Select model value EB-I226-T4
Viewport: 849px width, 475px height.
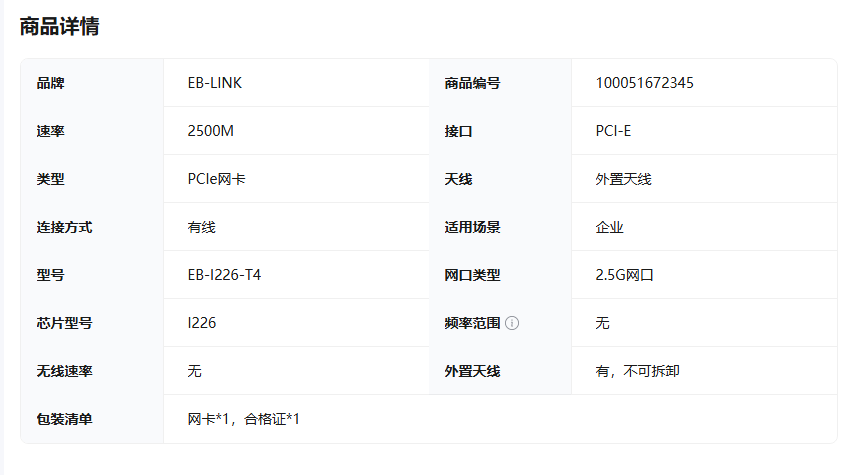point(224,275)
